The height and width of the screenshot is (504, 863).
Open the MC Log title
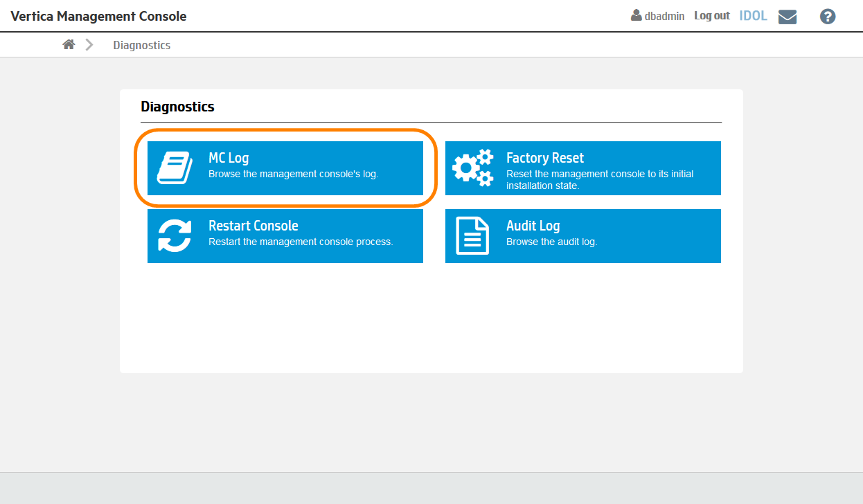click(x=229, y=159)
